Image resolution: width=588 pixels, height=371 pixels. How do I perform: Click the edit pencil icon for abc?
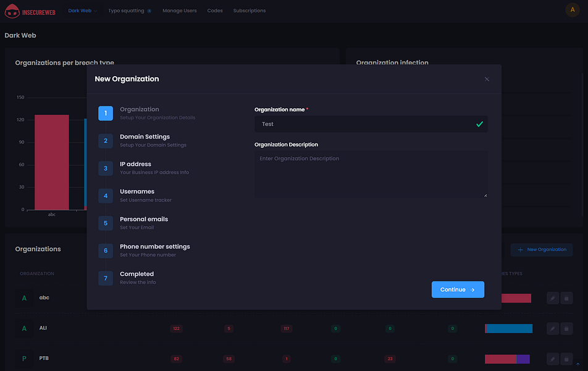(x=553, y=298)
